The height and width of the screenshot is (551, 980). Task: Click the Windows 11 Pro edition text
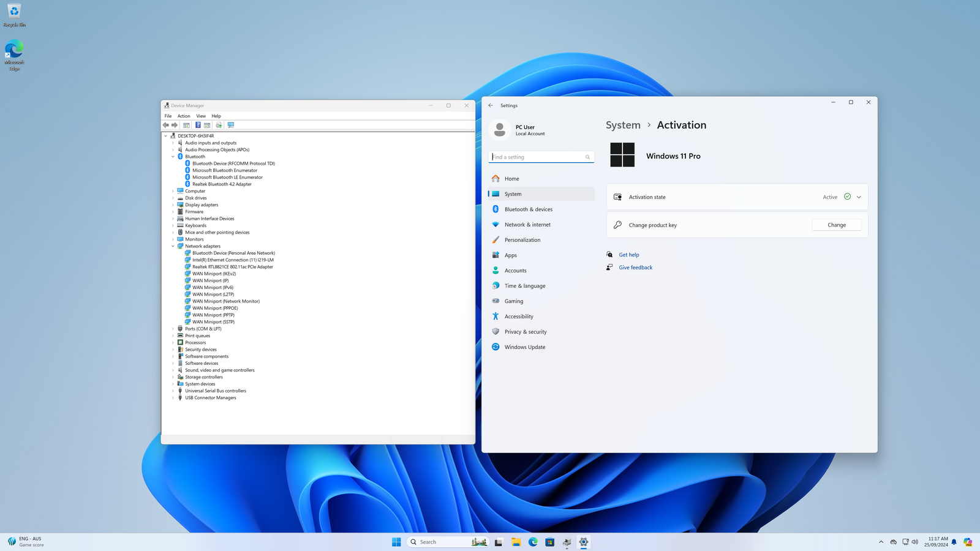pos(673,156)
